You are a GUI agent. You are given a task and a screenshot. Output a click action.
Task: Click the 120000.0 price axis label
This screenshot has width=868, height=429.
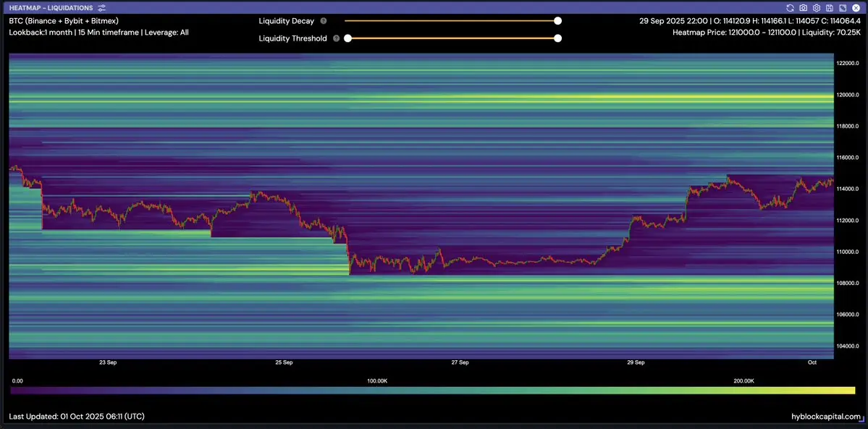tap(848, 95)
